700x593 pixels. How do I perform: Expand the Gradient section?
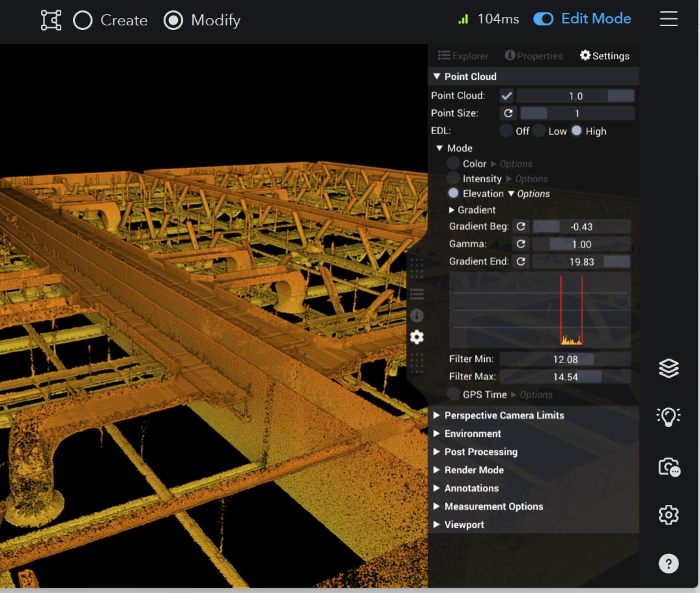pyautogui.click(x=472, y=210)
